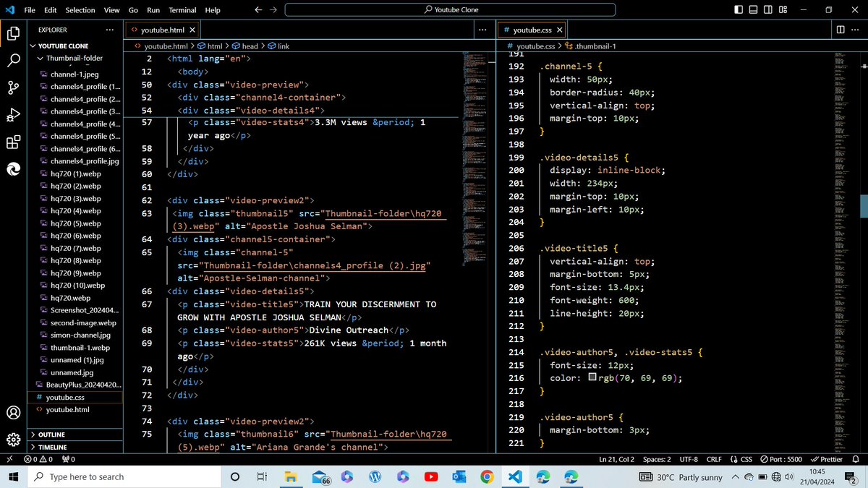Screen dimensions: 868x488
Task: Open Task View in the taskbar
Action: coord(263,477)
